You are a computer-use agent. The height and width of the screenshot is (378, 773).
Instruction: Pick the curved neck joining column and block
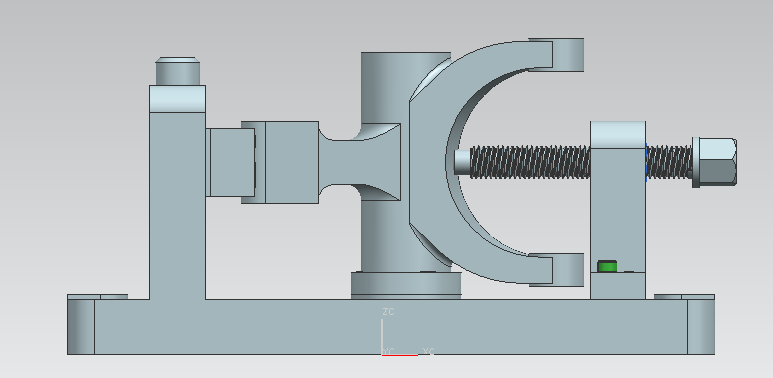[x=359, y=162]
